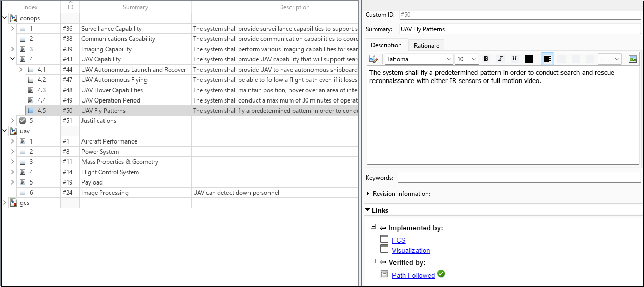Sort by the Summary column header

[135, 7]
